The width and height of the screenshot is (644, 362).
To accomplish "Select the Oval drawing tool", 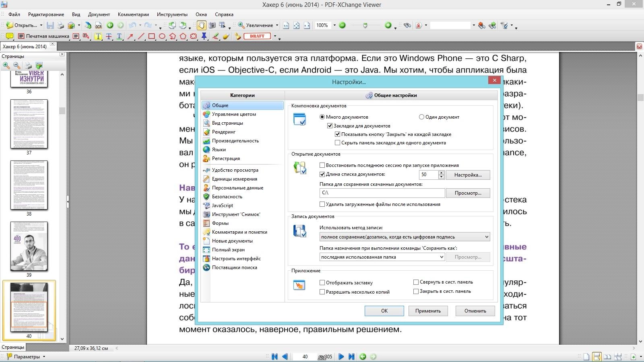I will point(162,36).
